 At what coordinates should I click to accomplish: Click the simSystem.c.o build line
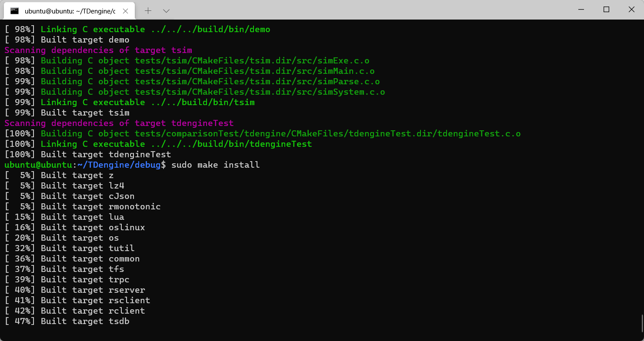pyautogui.click(x=195, y=92)
